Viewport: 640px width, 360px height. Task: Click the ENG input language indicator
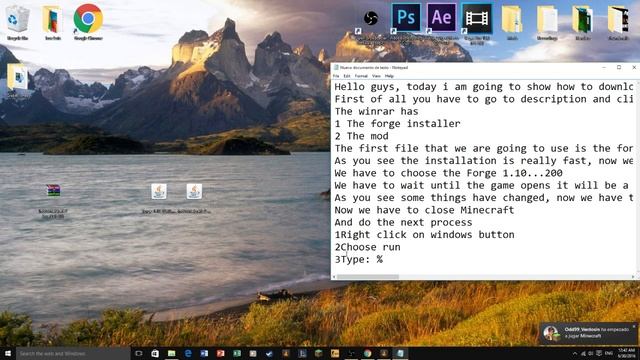tap(609, 353)
